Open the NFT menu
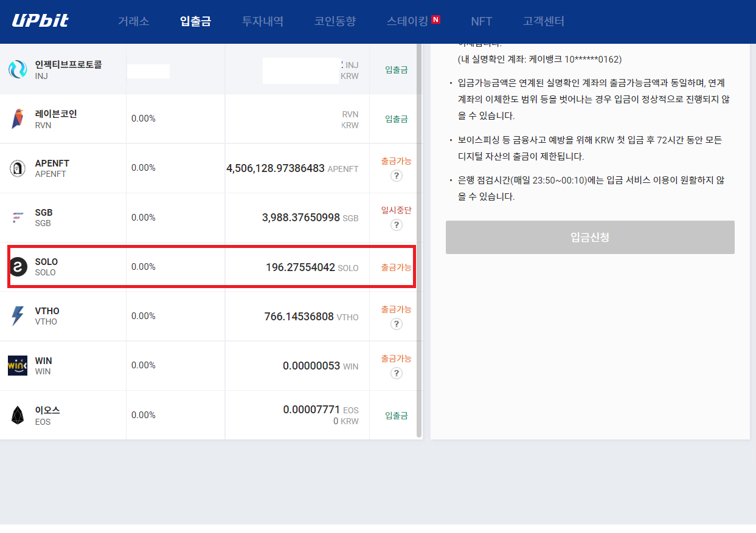 point(482,21)
